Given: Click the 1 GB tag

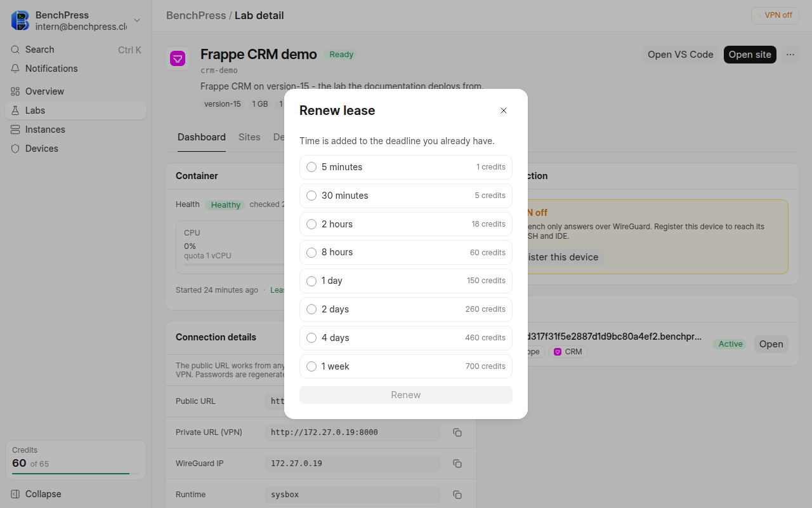Looking at the screenshot, I should point(260,104).
